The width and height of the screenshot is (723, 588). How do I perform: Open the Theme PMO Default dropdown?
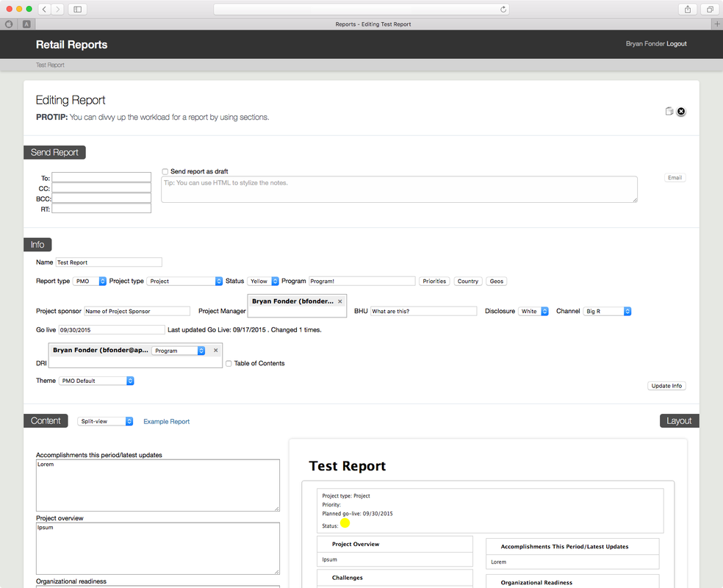[96, 381]
